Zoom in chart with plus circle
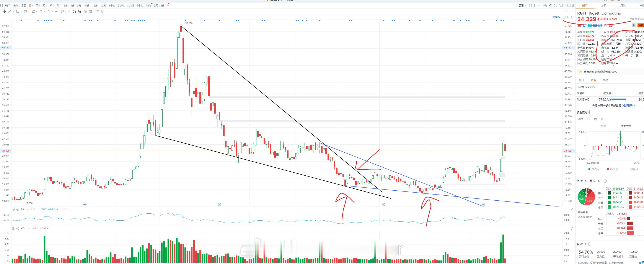This screenshot has width=644, height=264. 573,17
